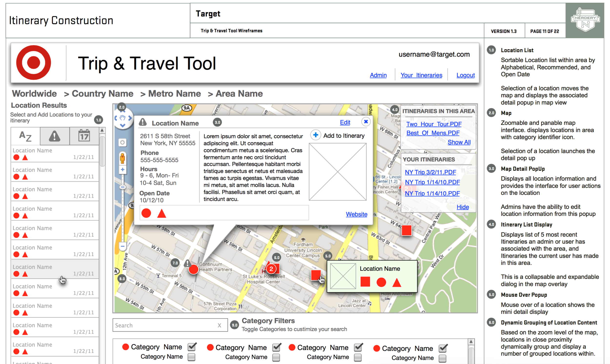Close the Location Name detail popup

[x=366, y=122]
